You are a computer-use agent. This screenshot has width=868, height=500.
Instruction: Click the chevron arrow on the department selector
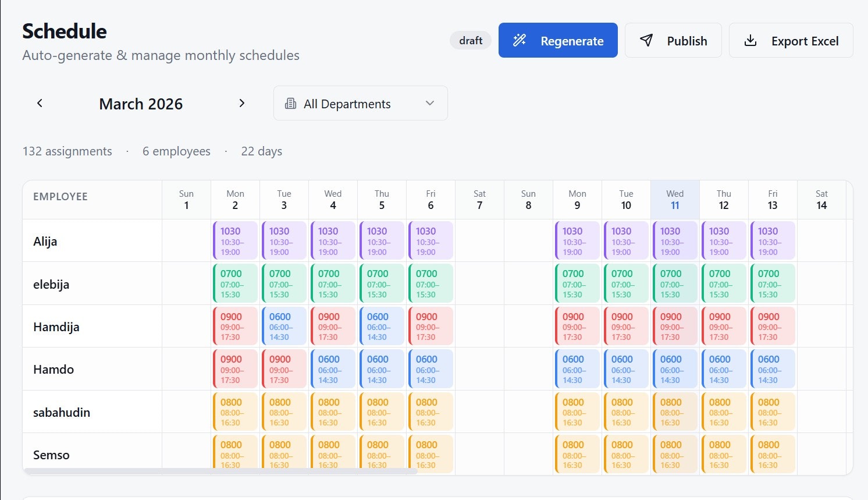point(429,103)
